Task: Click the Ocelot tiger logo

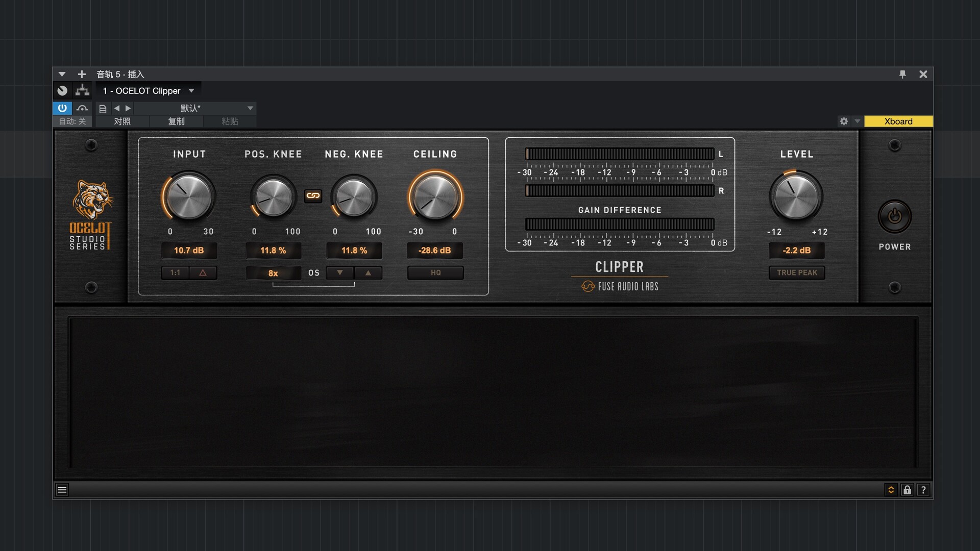Action: point(92,199)
